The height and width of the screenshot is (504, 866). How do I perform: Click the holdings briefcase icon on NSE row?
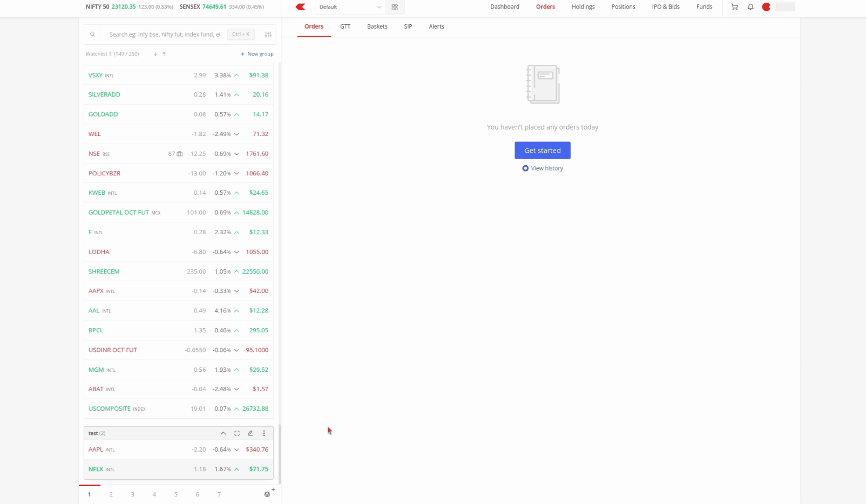(180, 154)
